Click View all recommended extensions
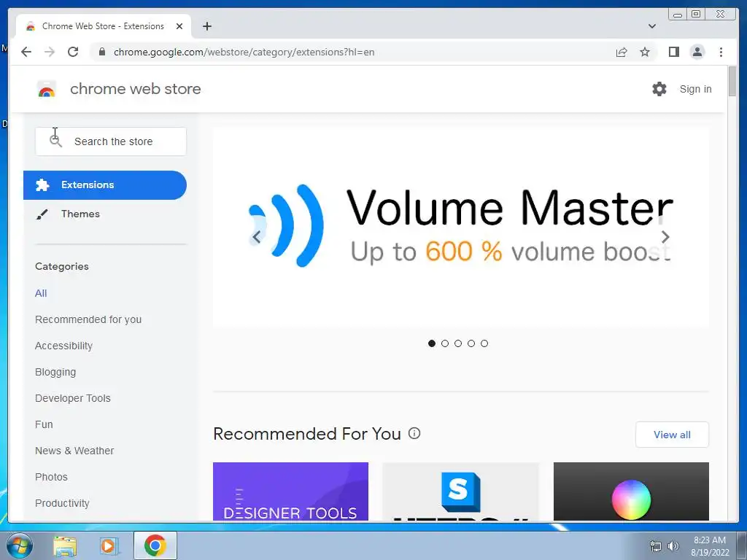The image size is (747, 560). pyautogui.click(x=672, y=435)
